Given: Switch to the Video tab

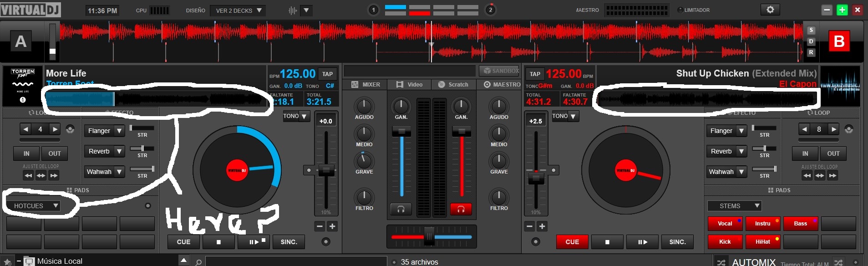Looking at the screenshot, I should (x=409, y=84).
